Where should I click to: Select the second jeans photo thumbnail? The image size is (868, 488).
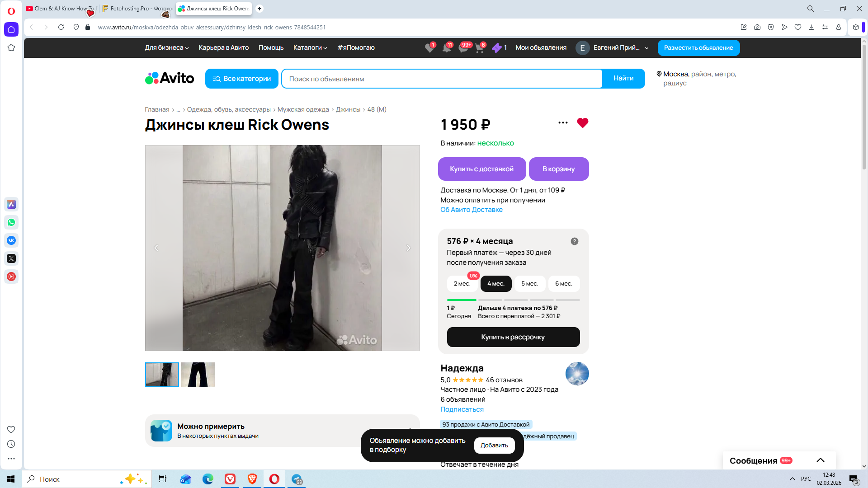(x=198, y=375)
